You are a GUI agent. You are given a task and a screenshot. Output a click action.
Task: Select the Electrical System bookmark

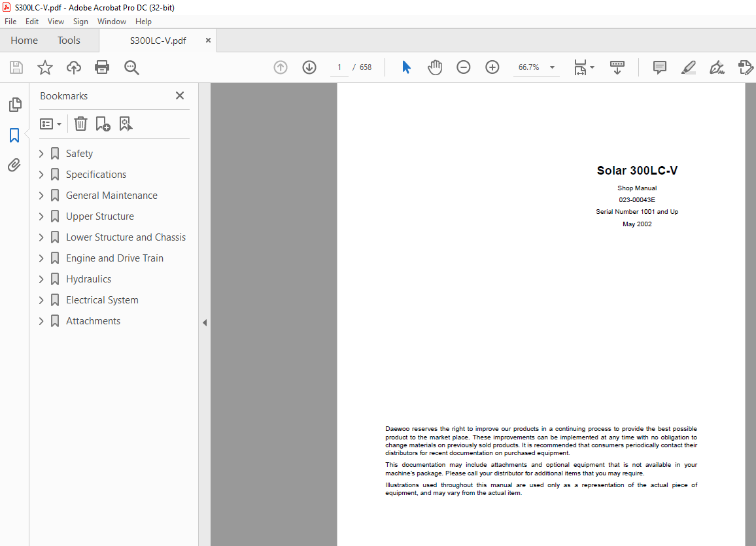pos(102,300)
